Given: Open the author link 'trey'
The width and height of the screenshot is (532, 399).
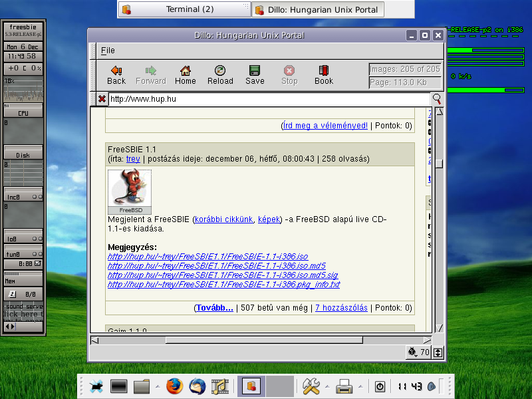Looking at the screenshot, I should click(133, 159).
